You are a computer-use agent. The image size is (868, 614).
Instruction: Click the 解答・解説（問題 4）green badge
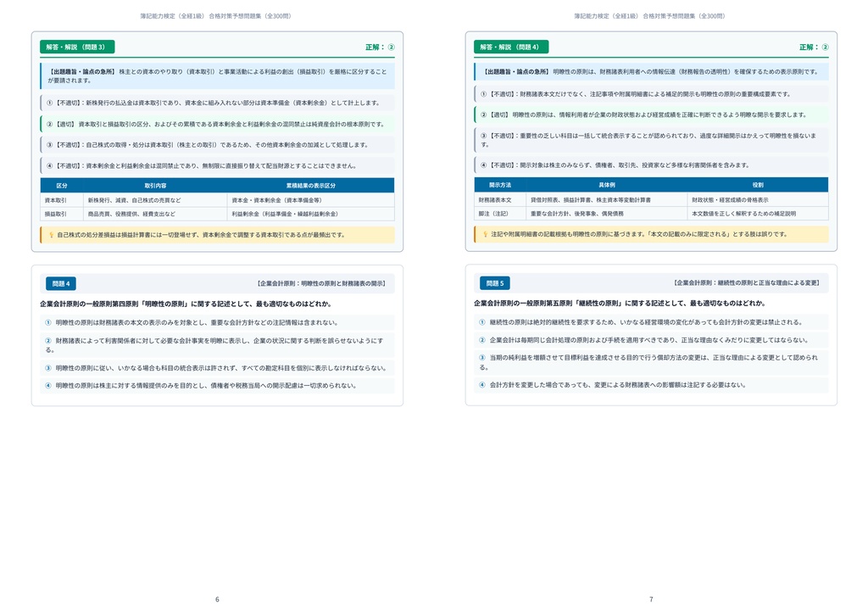point(511,47)
